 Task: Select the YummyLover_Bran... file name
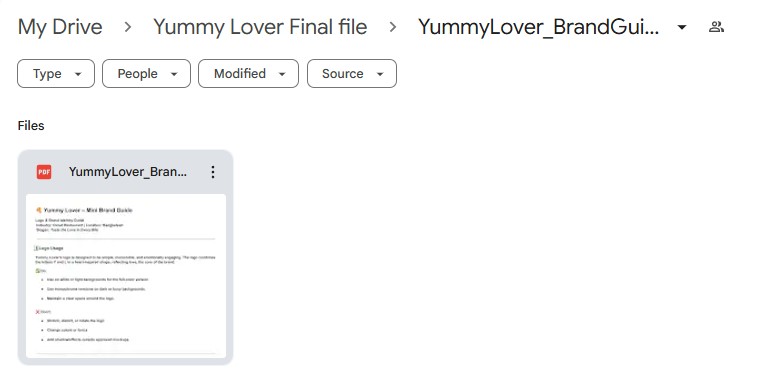[x=128, y=172]
